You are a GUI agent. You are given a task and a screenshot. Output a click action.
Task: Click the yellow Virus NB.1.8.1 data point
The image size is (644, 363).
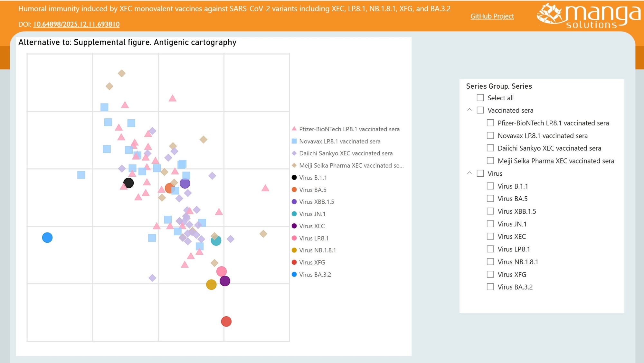pos(211,285)
